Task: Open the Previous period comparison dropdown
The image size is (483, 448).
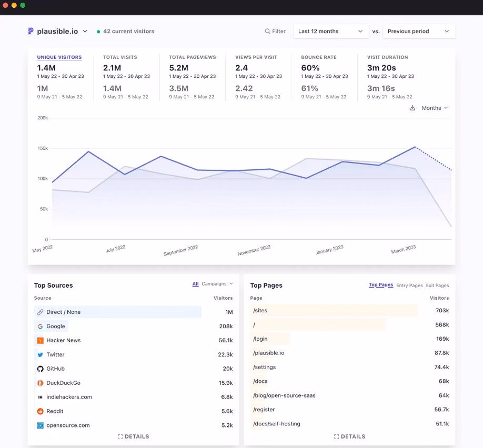Action: [418, 31]
